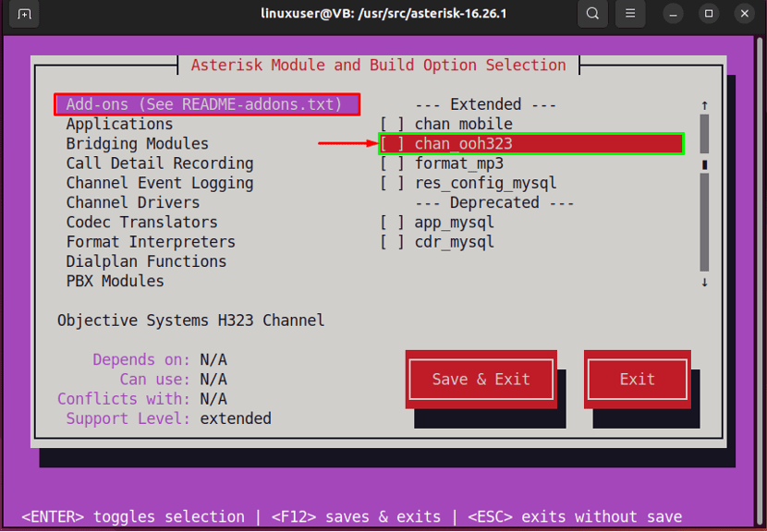Click the terminal window title text
This screenshot has height=532, width=767.
384,14
